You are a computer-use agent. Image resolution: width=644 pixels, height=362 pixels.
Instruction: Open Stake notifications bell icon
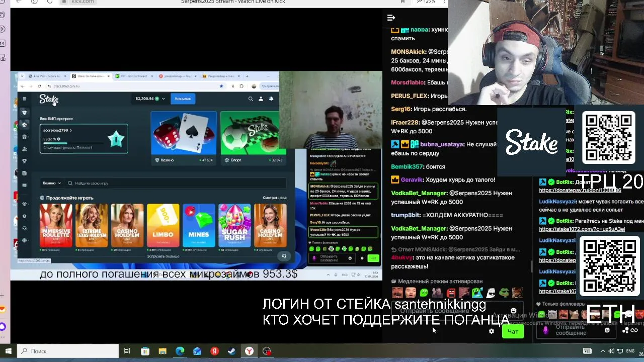[x=271, y=99]
